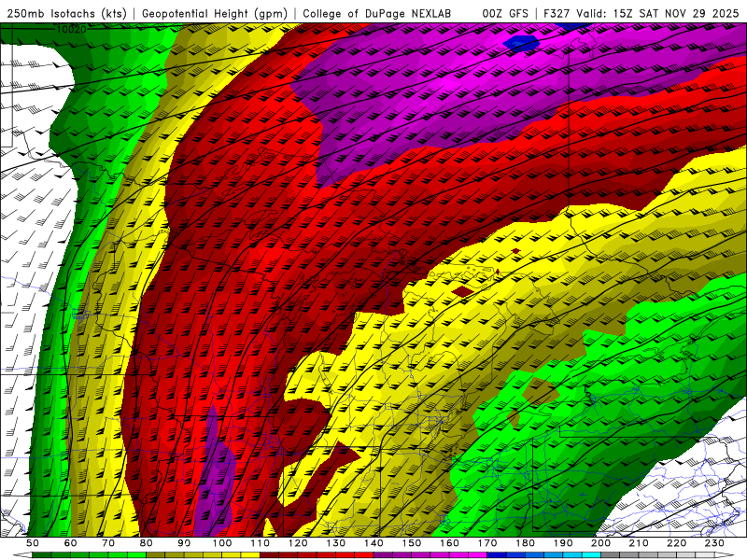Click the 'College of DuPage NEXLAB' label
Image resolution: width=747 pixels, height=560 pixels.
click(x=377, y=14)
